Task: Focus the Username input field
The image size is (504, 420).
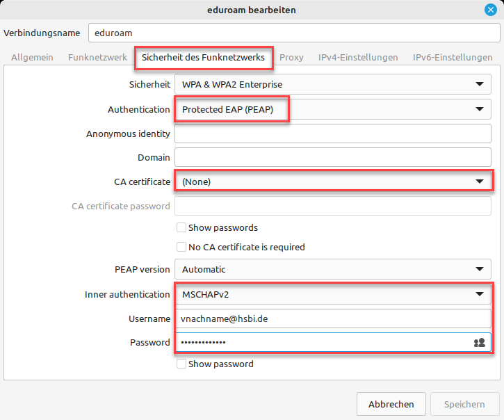Action: pyautogui.click(x=332, y=318)
